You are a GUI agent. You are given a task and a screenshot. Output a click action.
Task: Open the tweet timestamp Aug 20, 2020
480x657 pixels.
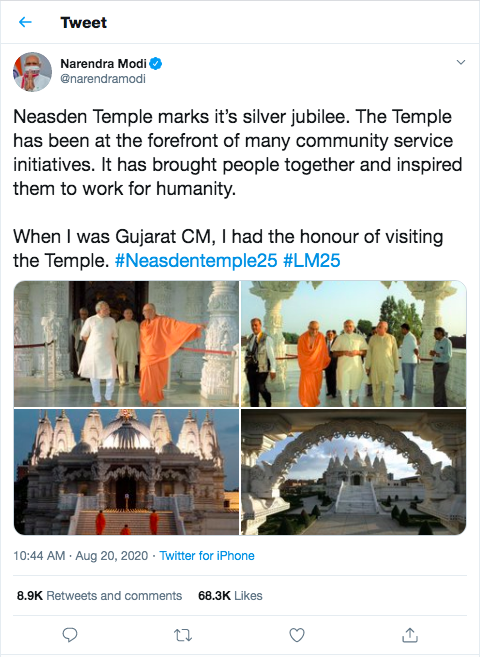(81, 556)
